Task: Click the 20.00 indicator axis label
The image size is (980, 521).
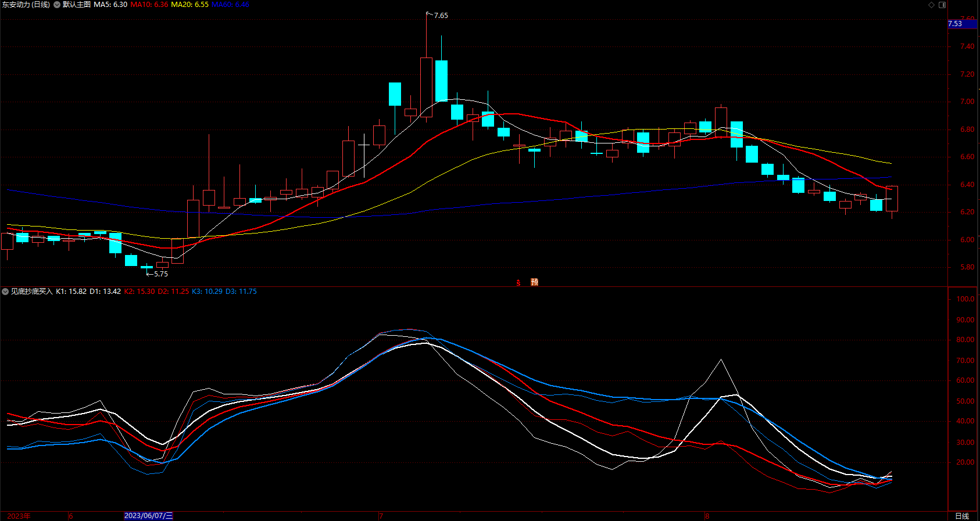Action: tap(965, 462)
